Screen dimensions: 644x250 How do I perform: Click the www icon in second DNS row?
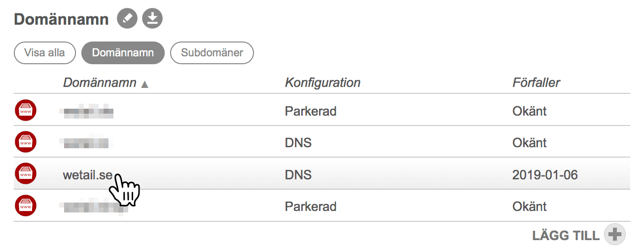point(26,142)
